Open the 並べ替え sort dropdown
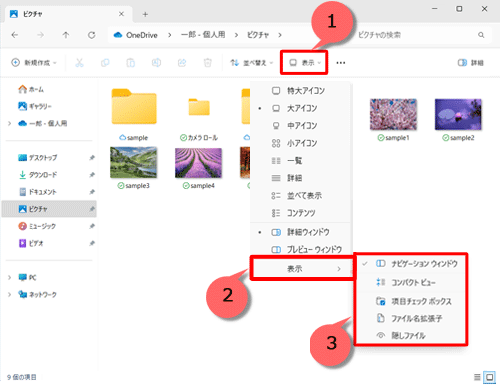Viewport: 500px width, 388px height. [252, 63]
